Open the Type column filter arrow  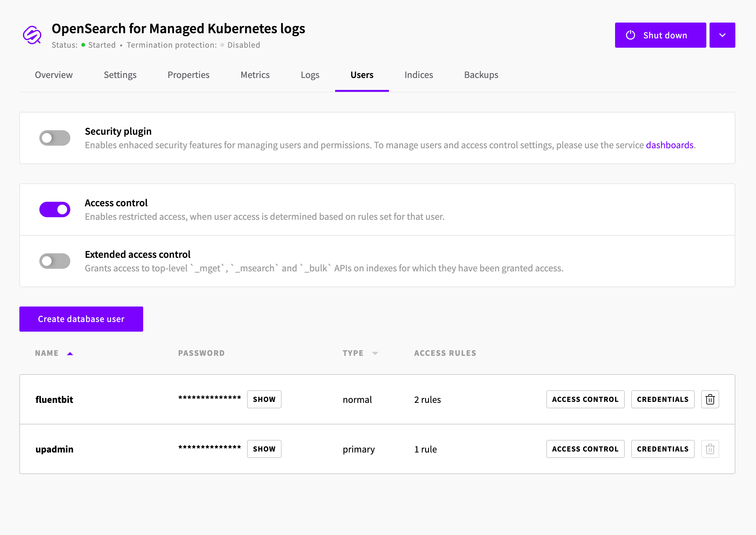(375, 354)
